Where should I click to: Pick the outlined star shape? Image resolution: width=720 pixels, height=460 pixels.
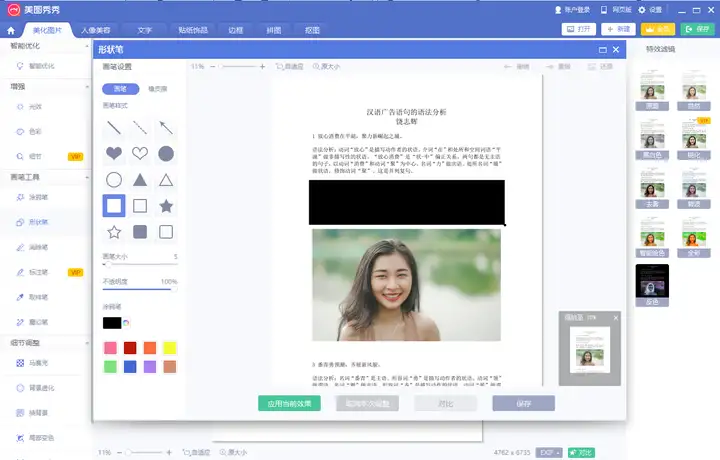114,232
